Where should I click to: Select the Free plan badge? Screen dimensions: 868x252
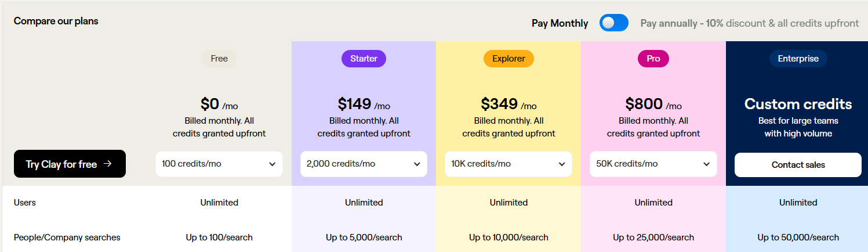point(219,59)
